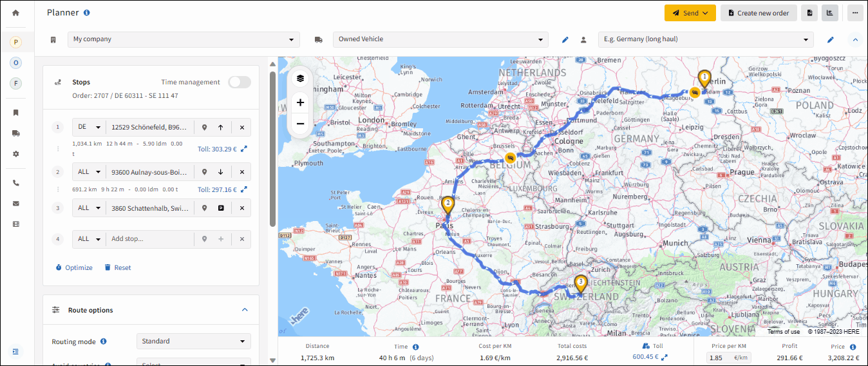Edit vehicle with pencil beside Owned Vehicle

[x=565, y=40]
